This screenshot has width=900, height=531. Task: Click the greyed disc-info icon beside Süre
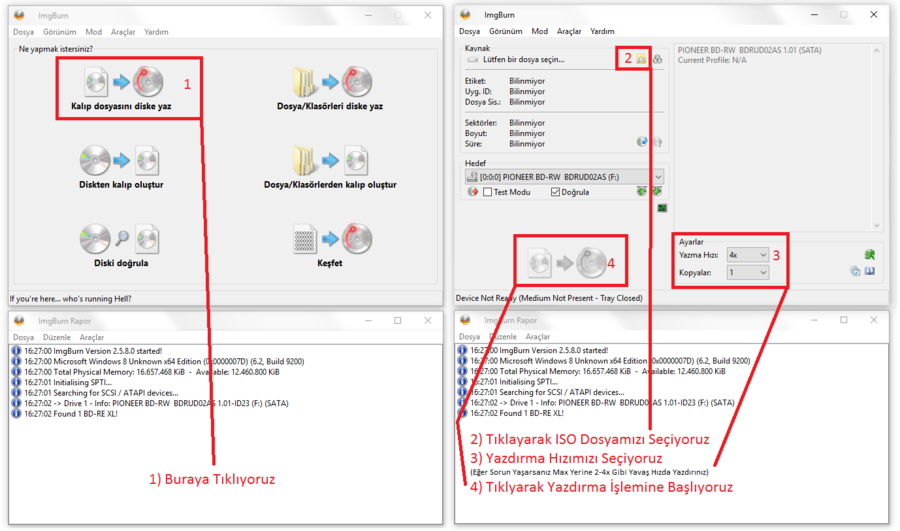tap(657, 142)
